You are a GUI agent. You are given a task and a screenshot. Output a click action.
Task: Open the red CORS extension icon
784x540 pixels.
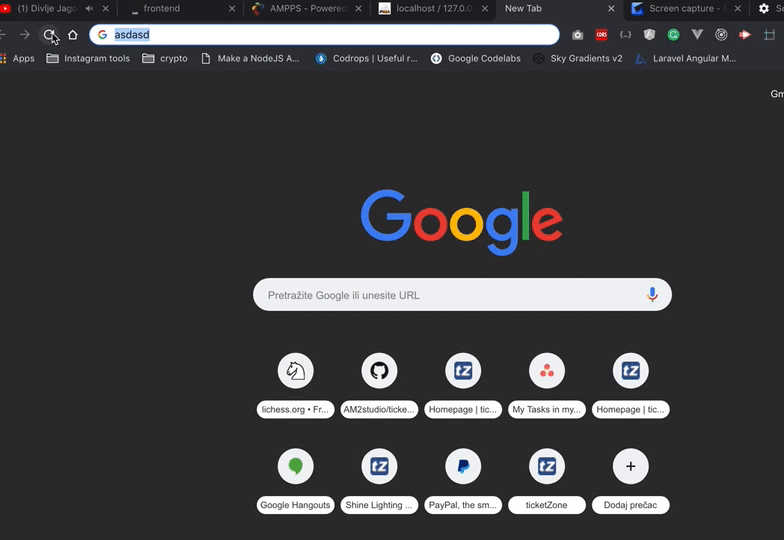pos(602,34)
